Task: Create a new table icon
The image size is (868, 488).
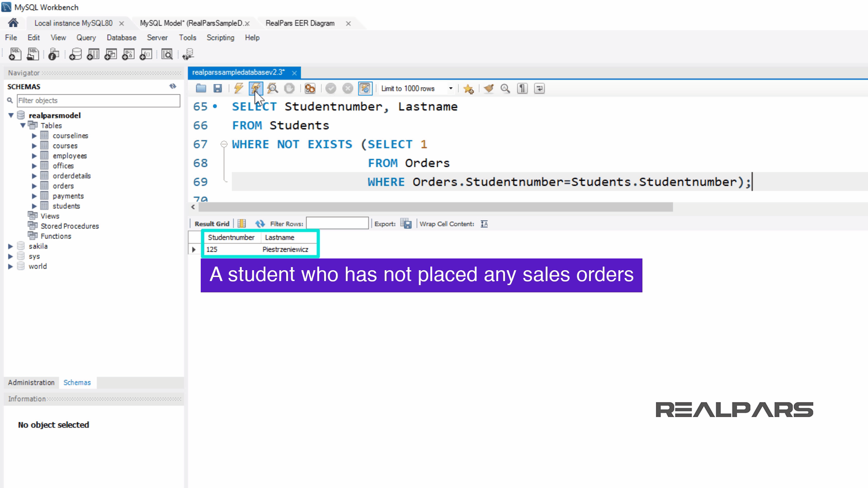Action: [93, 54]
